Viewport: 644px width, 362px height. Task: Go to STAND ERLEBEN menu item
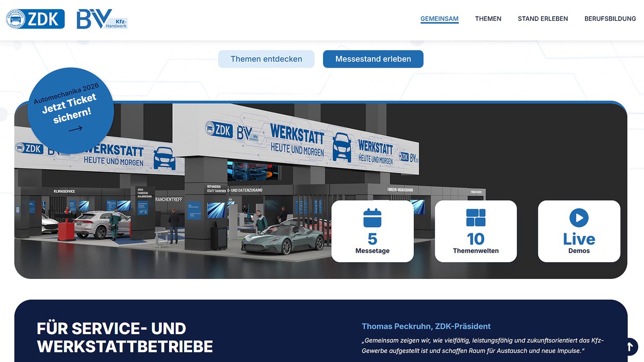coord(543,19)
